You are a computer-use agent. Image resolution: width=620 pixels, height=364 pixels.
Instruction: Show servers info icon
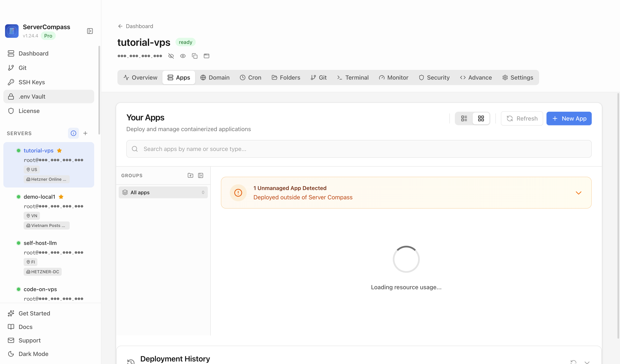point(73,133)
